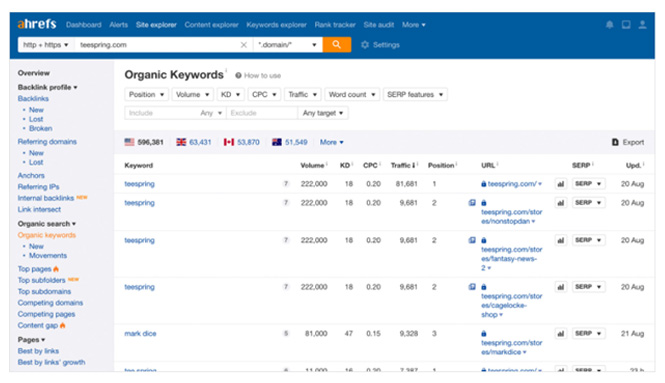This screenshot has height=383, width=665.
Task: Click the orange search button
Action: click(337, 45)
